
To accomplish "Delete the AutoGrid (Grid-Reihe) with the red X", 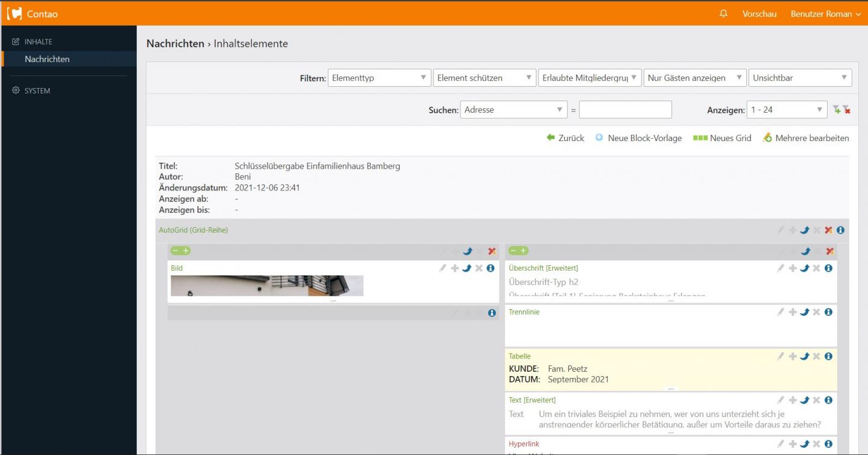I will point(828,230).
